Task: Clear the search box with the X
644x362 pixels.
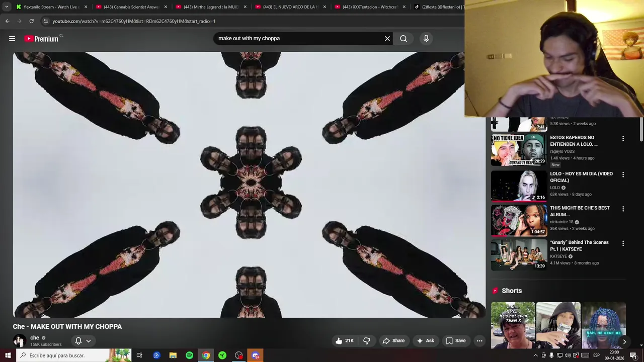Action: [x=387, y=38]
